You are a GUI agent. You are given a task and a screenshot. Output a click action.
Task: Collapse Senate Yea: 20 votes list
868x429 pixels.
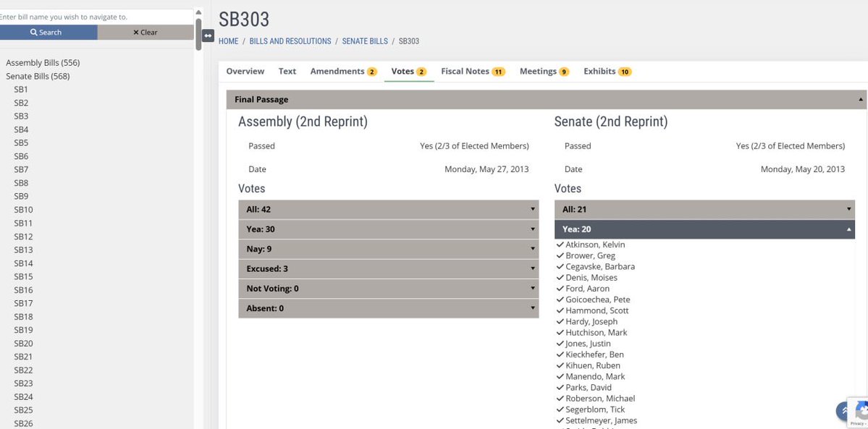coord(704,229)
